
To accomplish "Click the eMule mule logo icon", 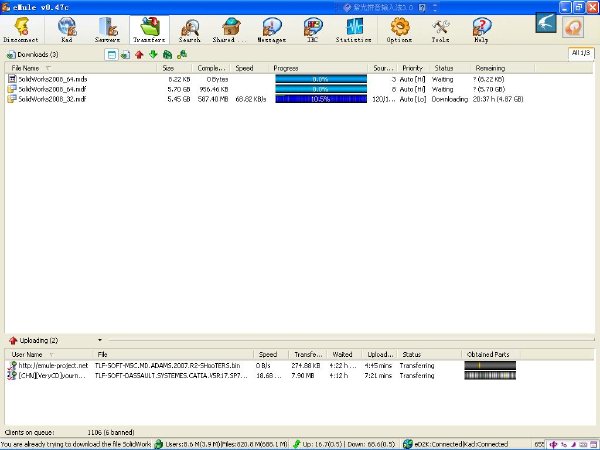I will pyautogui.click(x=546, y=23).
